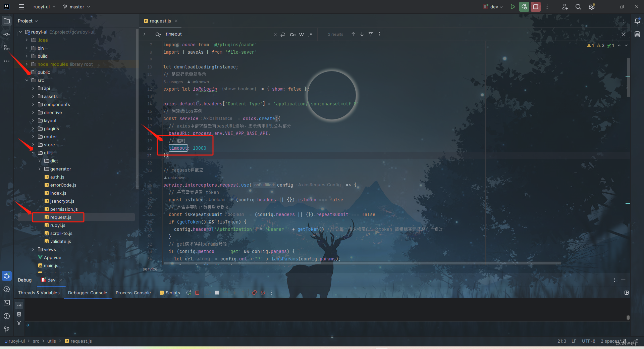
Task: Open the Project view selector dropdown
Action: pos(28,21)
